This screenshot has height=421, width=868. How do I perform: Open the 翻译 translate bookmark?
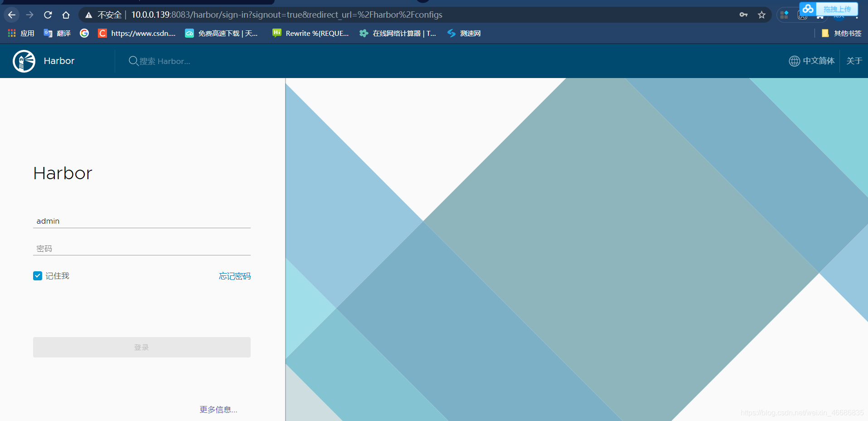click(x=57, y=33)
